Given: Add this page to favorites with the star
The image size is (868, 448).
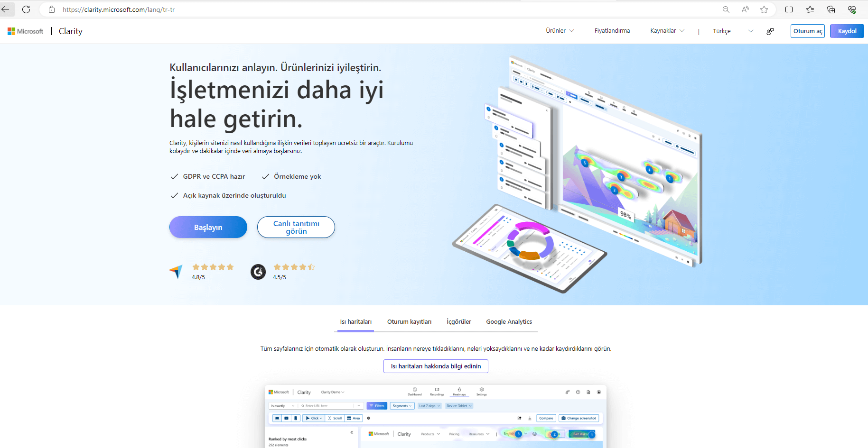Looking at the screenshot, I should [x=764, y=9].
